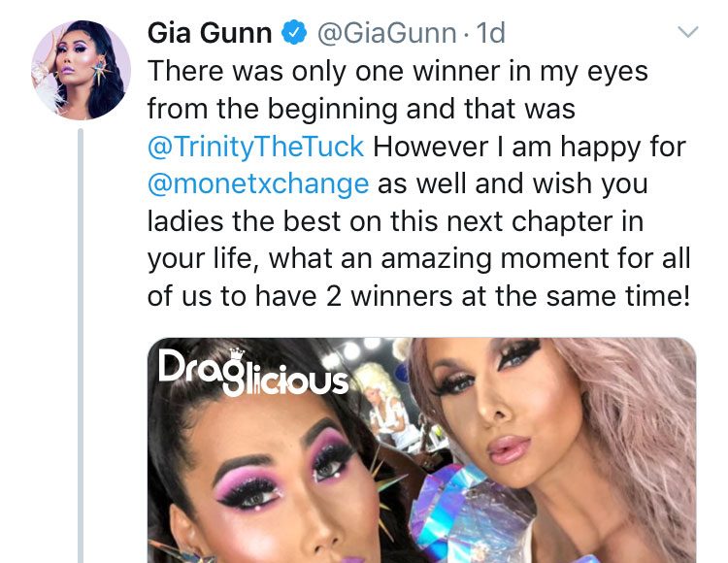Screen dimensions: 728x563
Task: Click the 1d tweet timestamp
Action: pyautogui.click(x=491, y=33)
